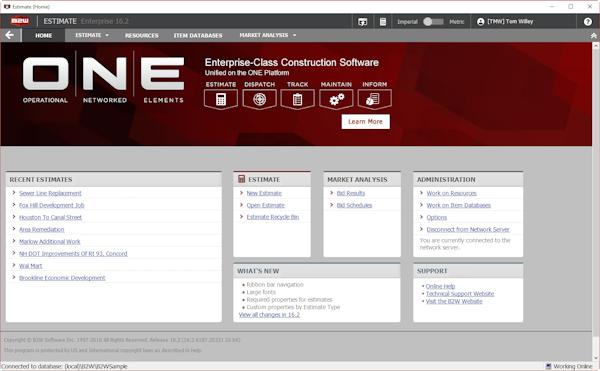Image resolution: width=600 pixels, height=371 pixels.
Task: Click the vertical scrollbar up arrow
Action: (x=596, y=46)
